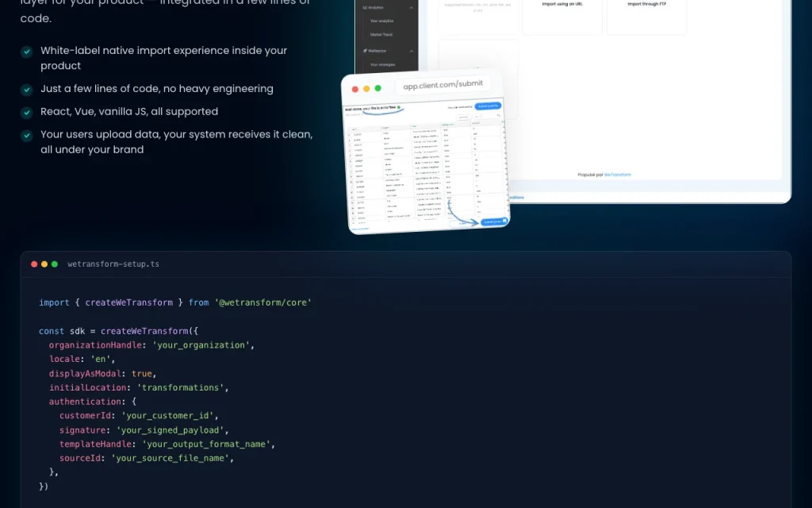
Task: Click the 'Just a few lines of code' text
Action: point(157,89)
